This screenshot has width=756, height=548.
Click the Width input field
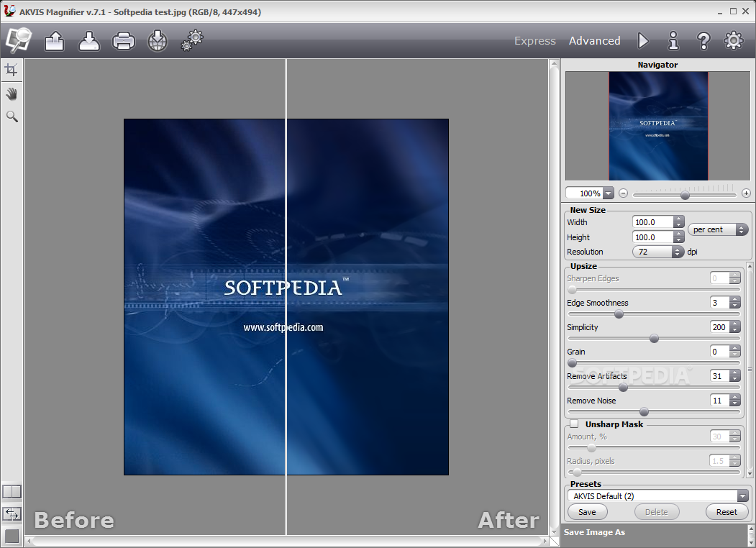click(652, 222)
